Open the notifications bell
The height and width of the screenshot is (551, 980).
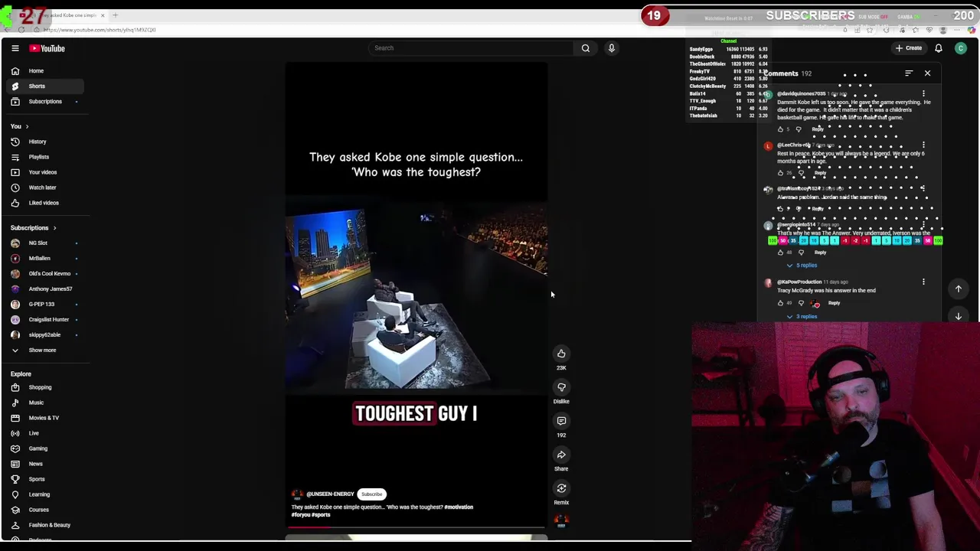coord(938,48)
